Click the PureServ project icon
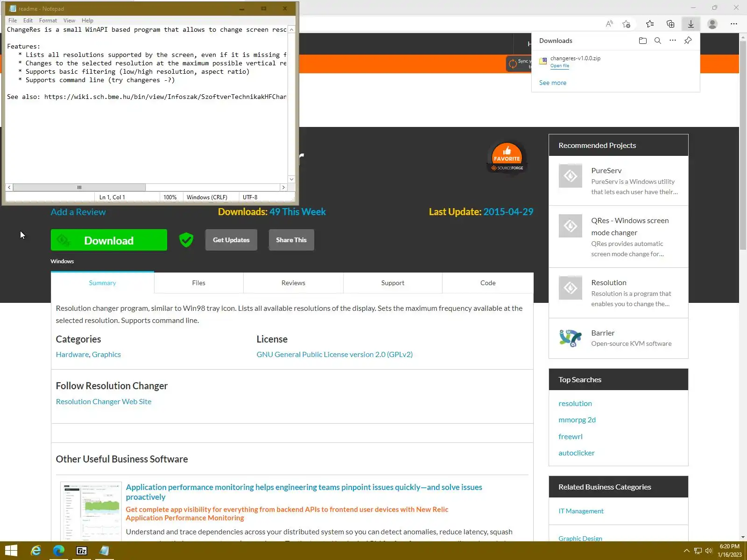The width and height of the screenshot is (747, 560). 571,176
